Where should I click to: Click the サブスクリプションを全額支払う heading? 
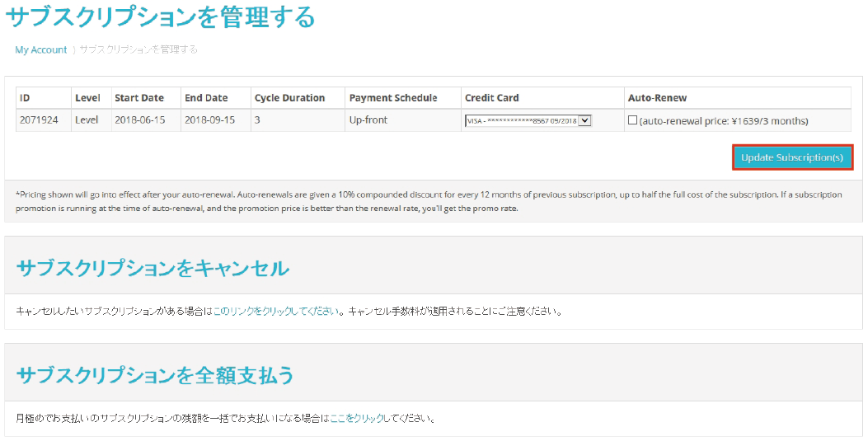(155, 374)
